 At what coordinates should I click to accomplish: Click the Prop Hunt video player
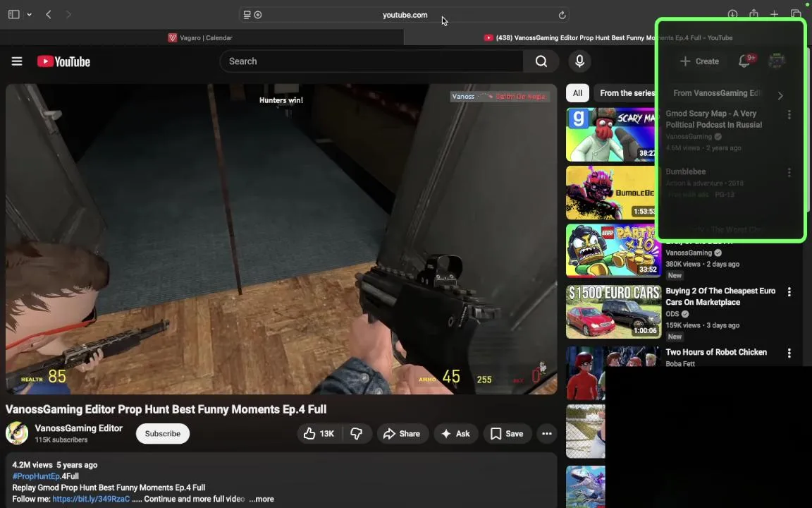(281, 239)
